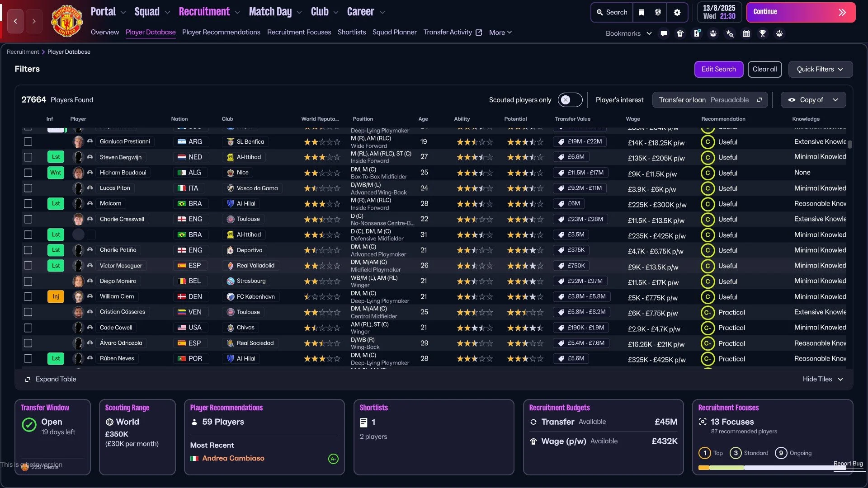This screenshot has height=488, width=868.
Task: Tick the checkbox for Steven Bergwijn
Action: click(x=28, y=157)
